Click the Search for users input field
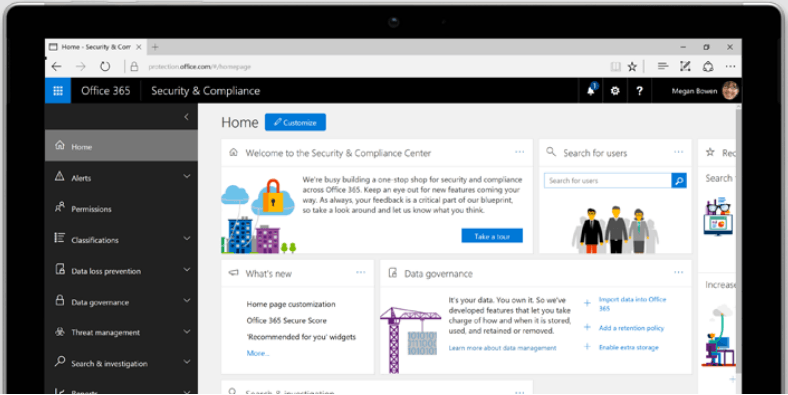Screen dimensions: 788x395 click(608, 181)
